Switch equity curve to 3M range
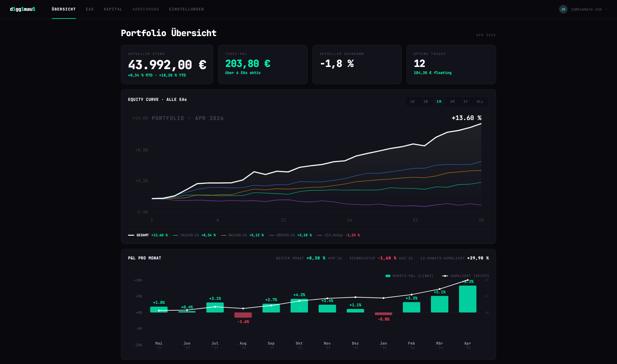617x364 pixels. coord(452,101)
